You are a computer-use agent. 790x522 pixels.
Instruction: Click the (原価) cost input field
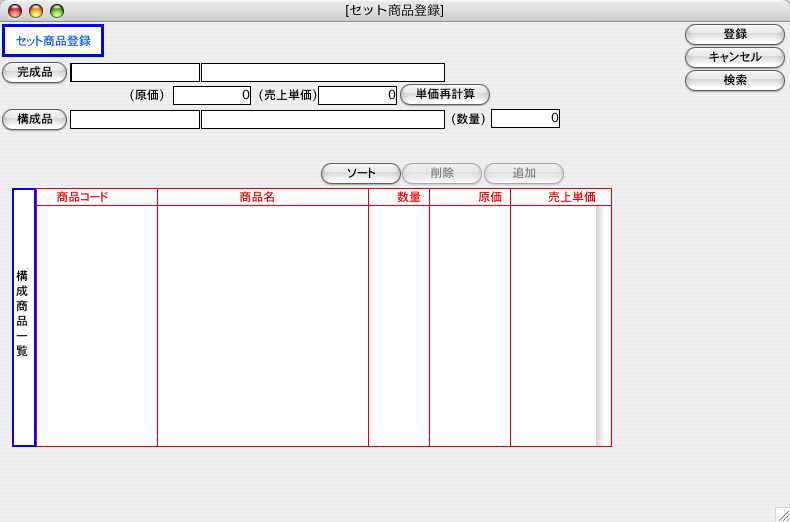(x=211, y=96)
